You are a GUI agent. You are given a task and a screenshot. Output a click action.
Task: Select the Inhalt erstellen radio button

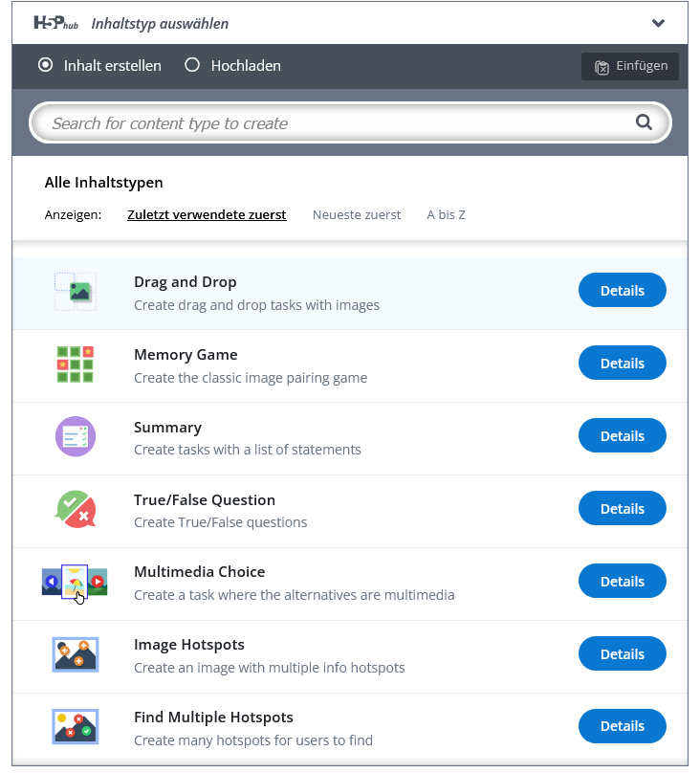pyautogui.click(x=45, y=66)
